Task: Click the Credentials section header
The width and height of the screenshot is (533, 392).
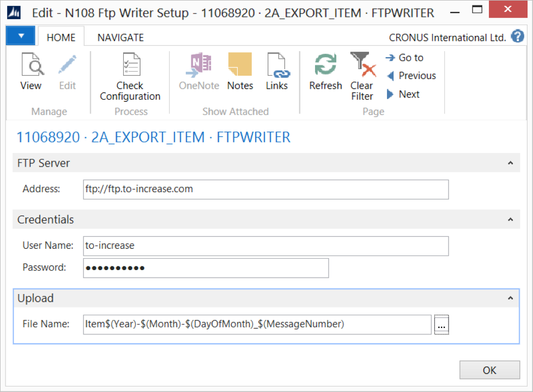Action: click(x=266, y=219)
